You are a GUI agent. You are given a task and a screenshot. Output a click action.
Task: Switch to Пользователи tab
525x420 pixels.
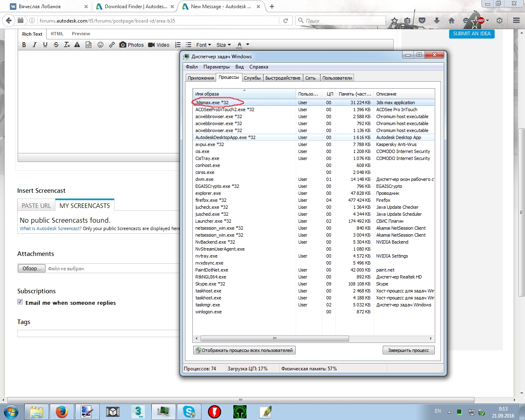[337, 78]
